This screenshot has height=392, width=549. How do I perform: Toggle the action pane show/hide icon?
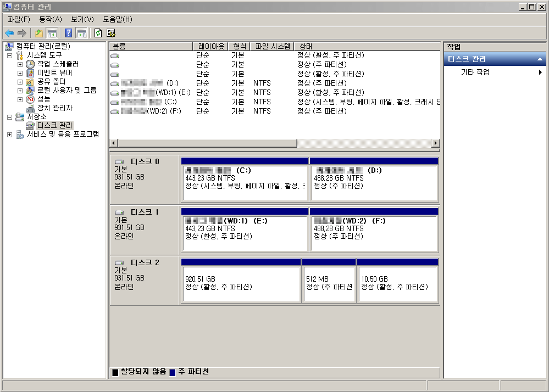[x=81, y=33]
